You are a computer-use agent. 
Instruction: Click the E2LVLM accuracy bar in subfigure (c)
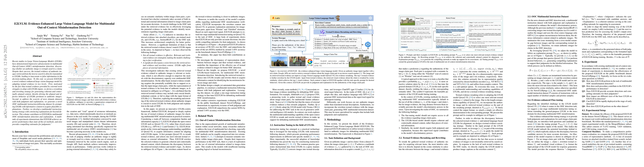[80, 84]
